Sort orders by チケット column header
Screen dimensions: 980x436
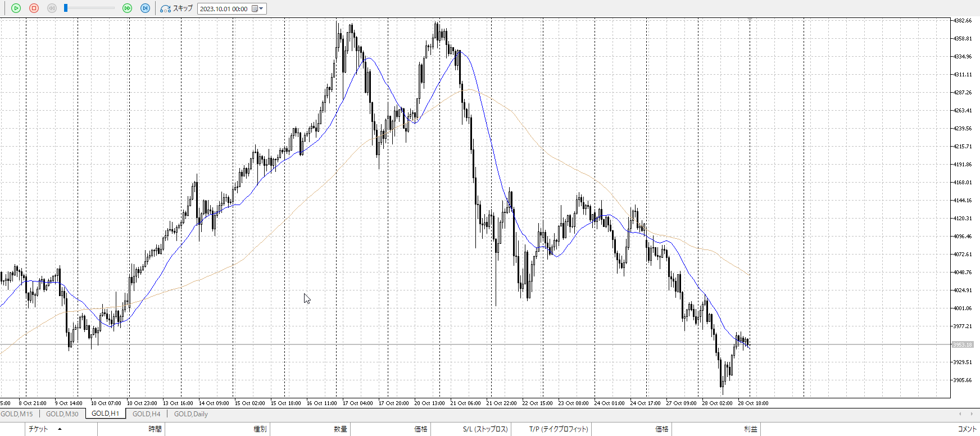pyautogui.click(x=38, y=429)
